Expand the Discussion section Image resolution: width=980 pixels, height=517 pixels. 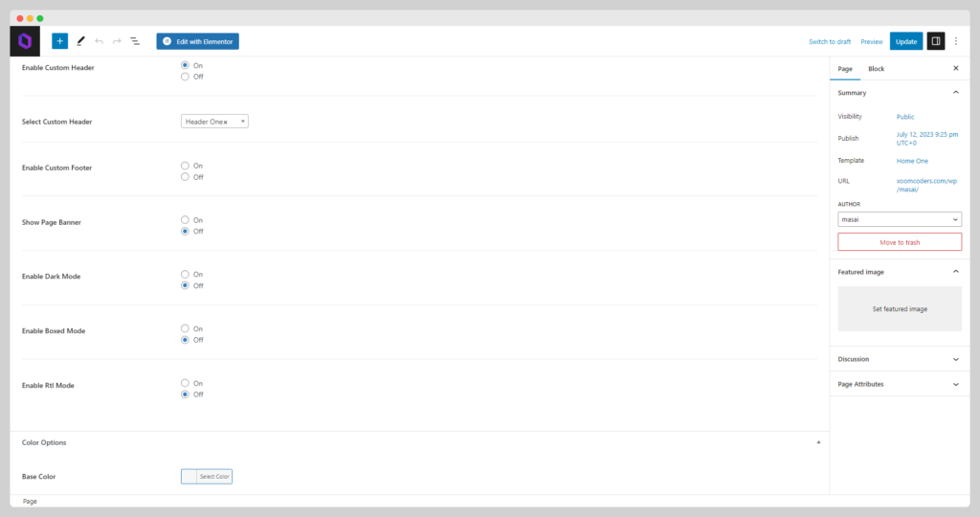900,359
